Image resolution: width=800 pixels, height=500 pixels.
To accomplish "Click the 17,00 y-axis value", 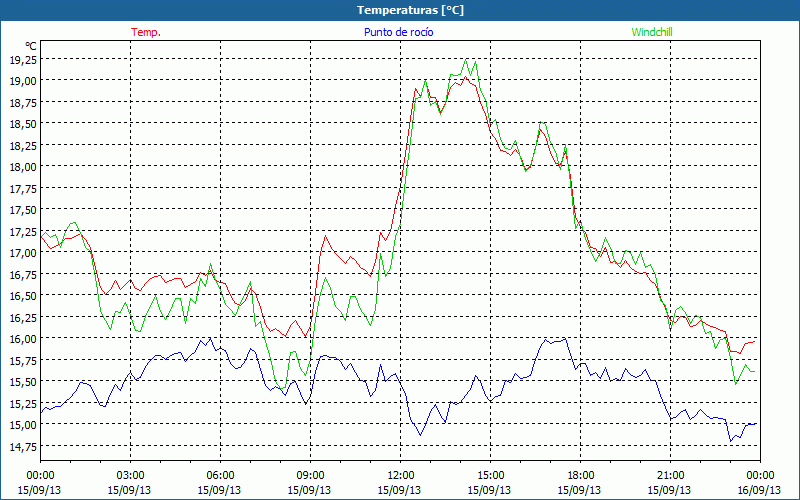I will (22, 253).
